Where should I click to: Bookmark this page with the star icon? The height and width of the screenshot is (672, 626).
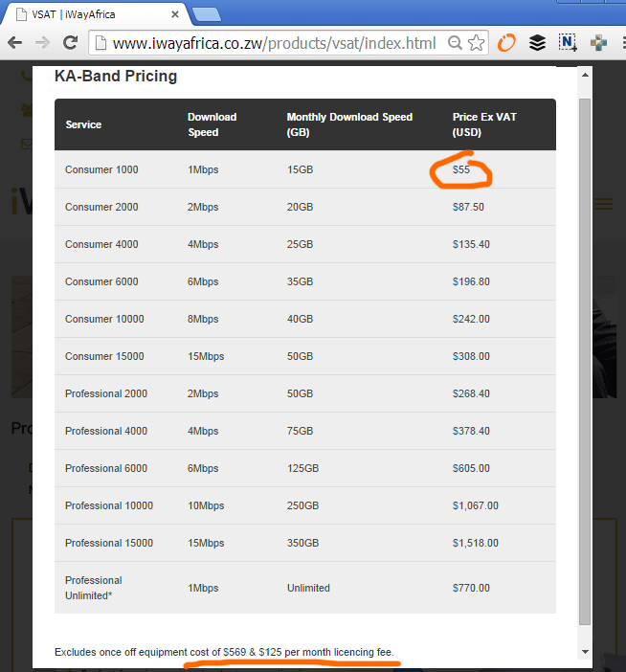pos(476,43)
